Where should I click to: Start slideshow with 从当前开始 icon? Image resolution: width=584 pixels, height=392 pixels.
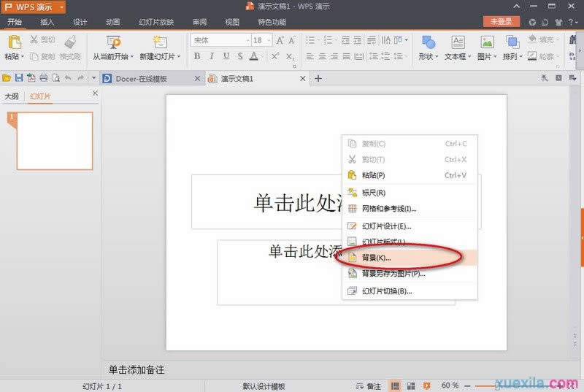coord(113,42)
